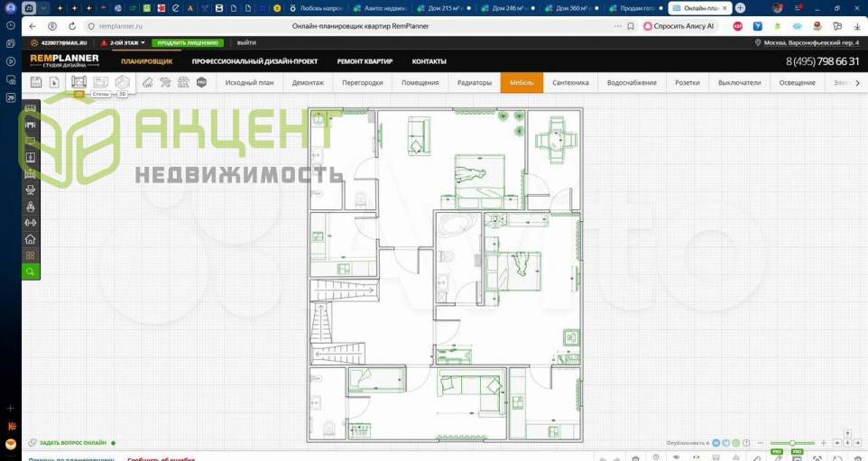The height and width of the screenshot is (461, 868).
Task: Open the wardrobe furniture category in sidebar
Action: (31, 158)
